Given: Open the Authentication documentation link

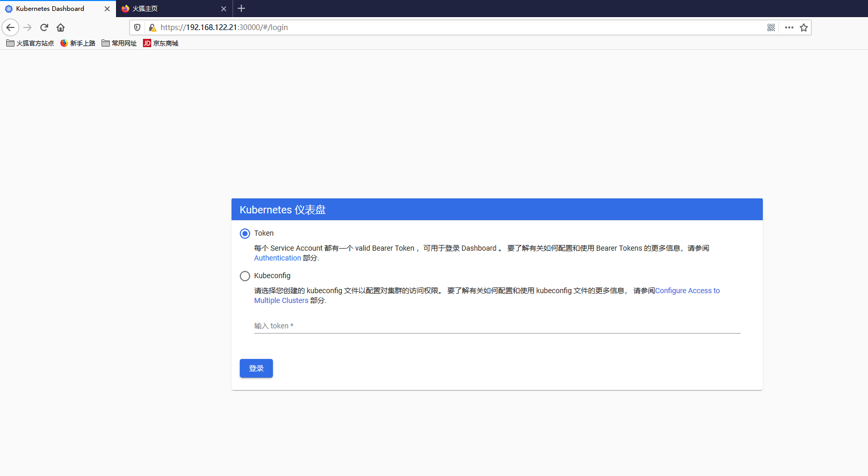Looking at the screenshot, I should tap(278, 258).
